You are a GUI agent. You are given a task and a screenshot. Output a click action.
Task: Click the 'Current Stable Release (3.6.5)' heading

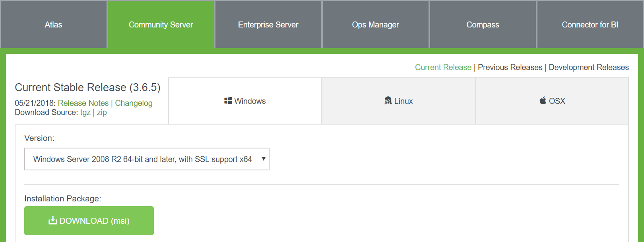[x=87, y=88]
